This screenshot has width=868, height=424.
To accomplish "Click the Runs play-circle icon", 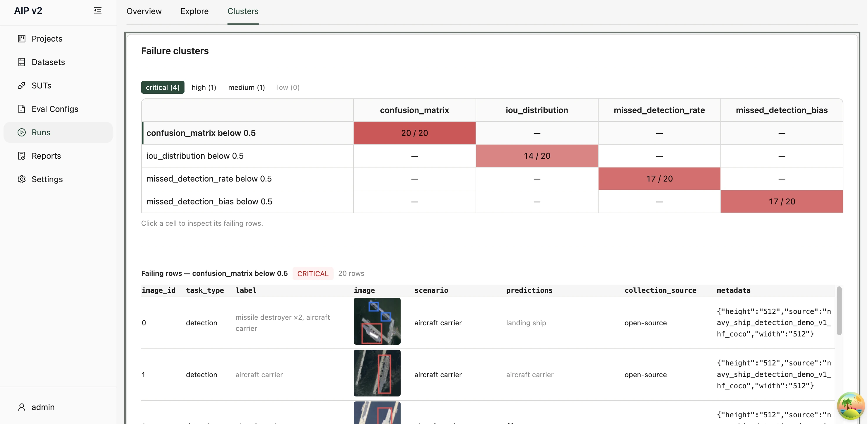I will (22, 132).
